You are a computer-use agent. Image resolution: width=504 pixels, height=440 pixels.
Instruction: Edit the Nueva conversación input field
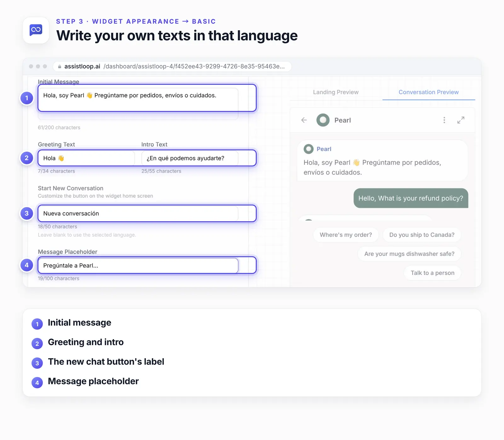[138, 213]
